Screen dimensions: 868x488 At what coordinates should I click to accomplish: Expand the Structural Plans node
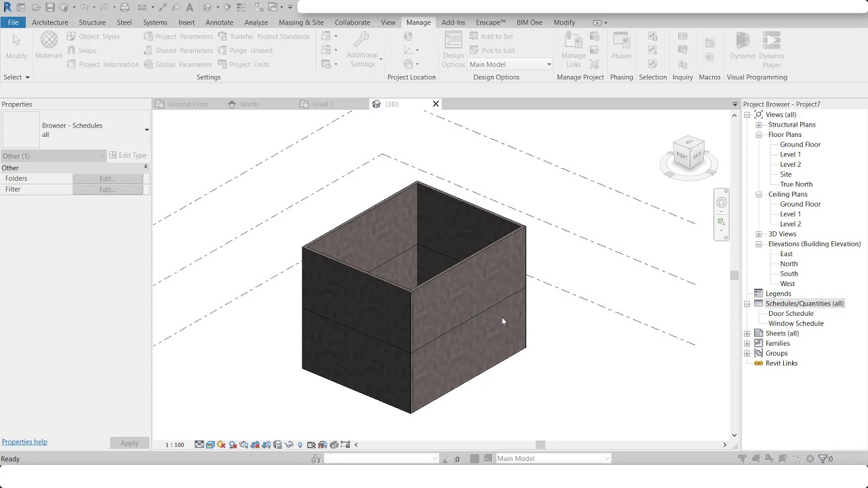[759, 125]
